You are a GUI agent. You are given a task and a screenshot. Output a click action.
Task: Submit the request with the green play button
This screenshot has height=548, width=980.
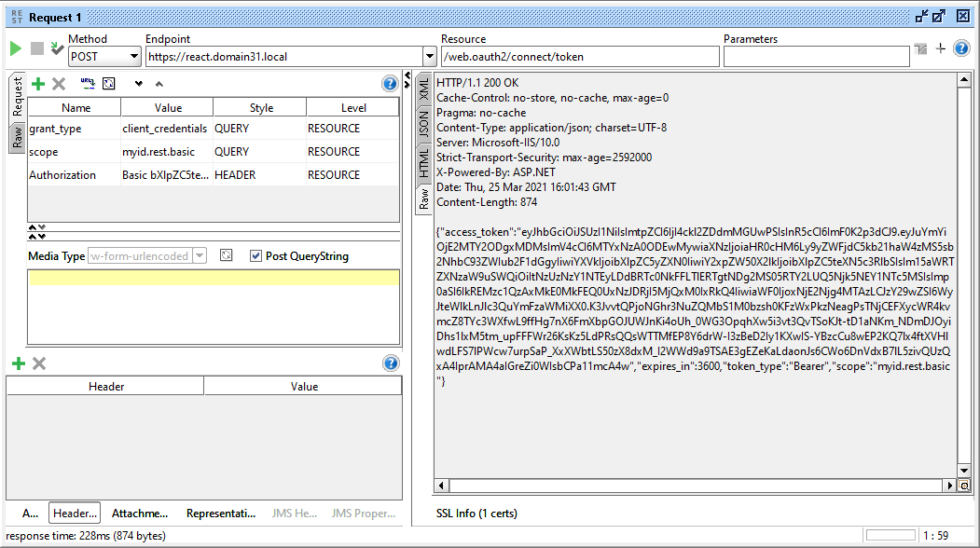click(x=16, y=48)
